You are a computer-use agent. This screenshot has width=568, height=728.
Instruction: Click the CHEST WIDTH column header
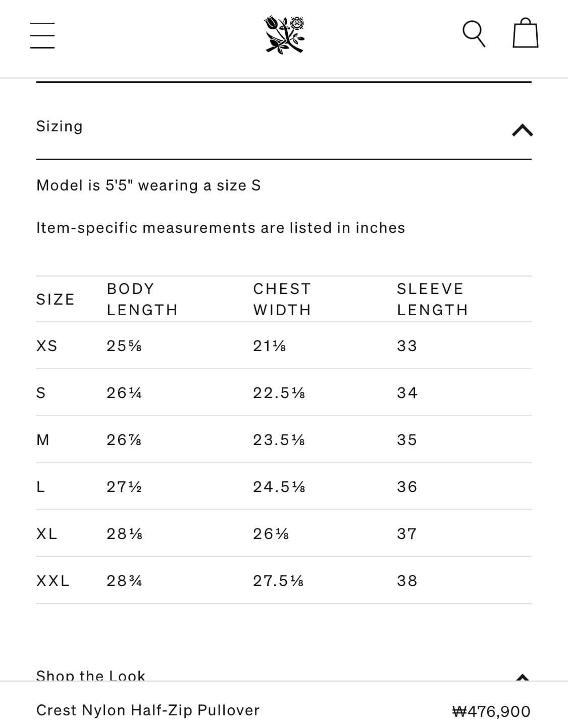(x=282, y=299)
